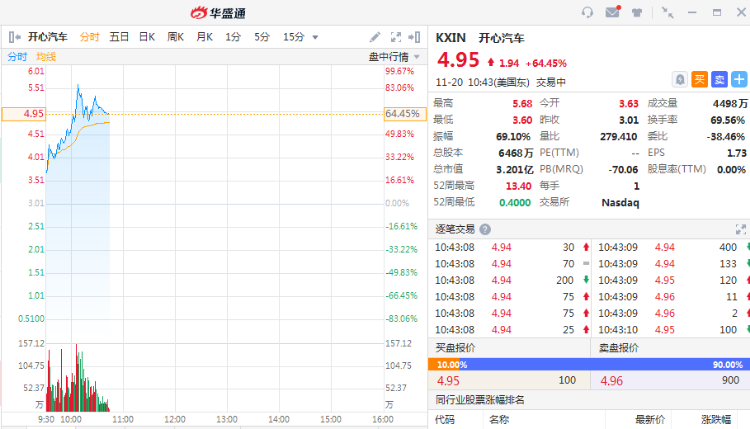The image size is (750, 429).
Task: Click the shrink window arrows icon
Action: point(667,12)
